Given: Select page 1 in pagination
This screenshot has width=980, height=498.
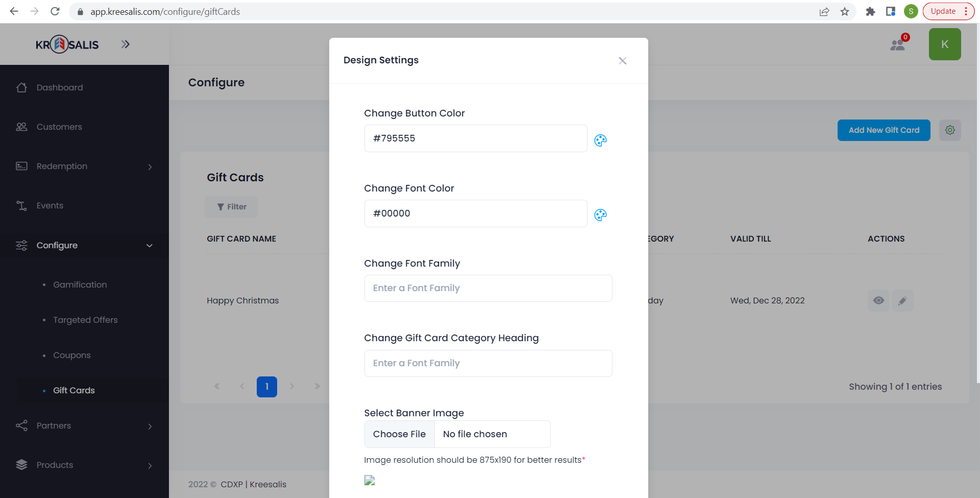Looking at the screenshot, I should tap(266, 387).
